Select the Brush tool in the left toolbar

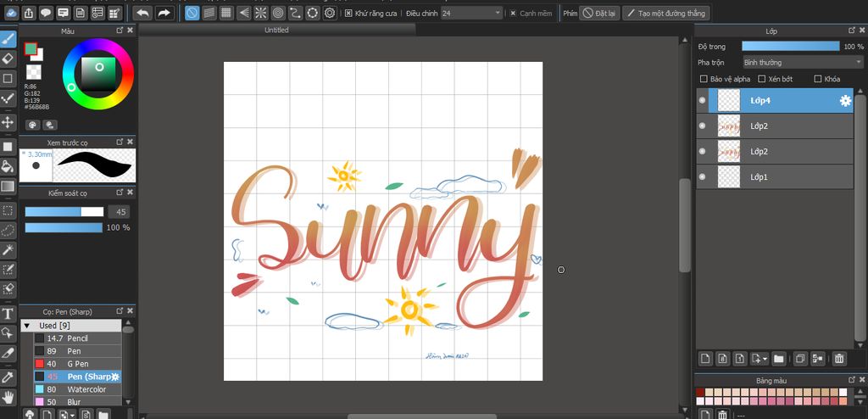pyautogui.click(x=8, y=39)
